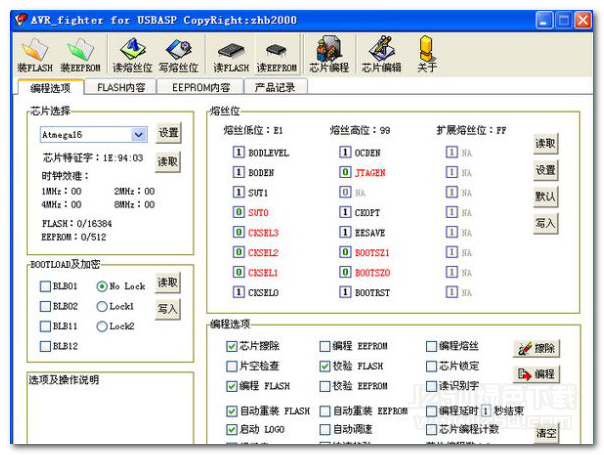Click 读取 button in BOOTLOAD section
The width and height of the screenshot is (604, 455).
point(168,282)
